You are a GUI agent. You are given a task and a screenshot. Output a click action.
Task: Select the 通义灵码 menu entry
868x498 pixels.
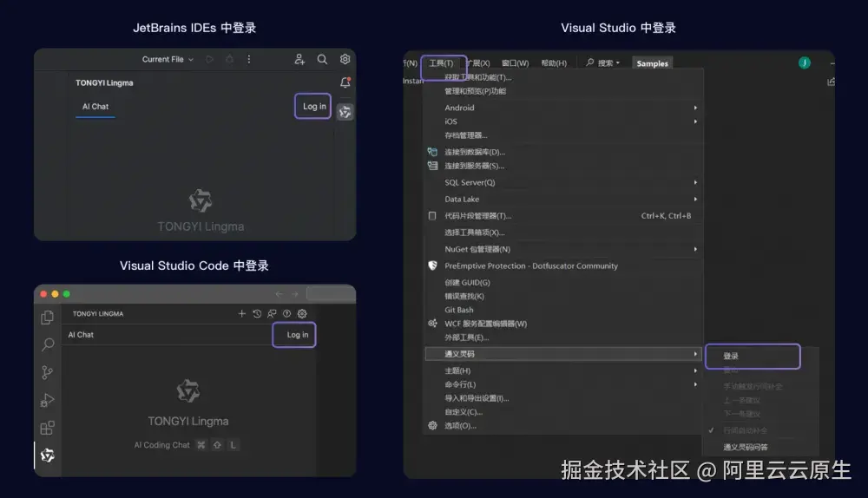click(x=563, y=354)
